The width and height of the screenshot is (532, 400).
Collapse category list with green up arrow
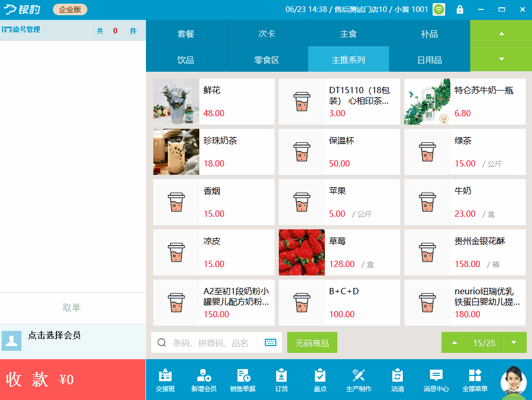(501, 34)
